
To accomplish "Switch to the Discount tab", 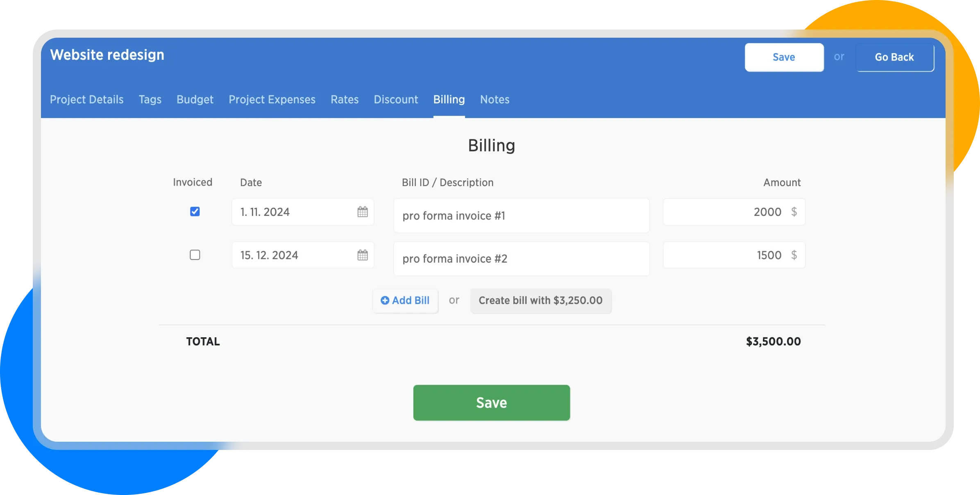I will (396, 100).
